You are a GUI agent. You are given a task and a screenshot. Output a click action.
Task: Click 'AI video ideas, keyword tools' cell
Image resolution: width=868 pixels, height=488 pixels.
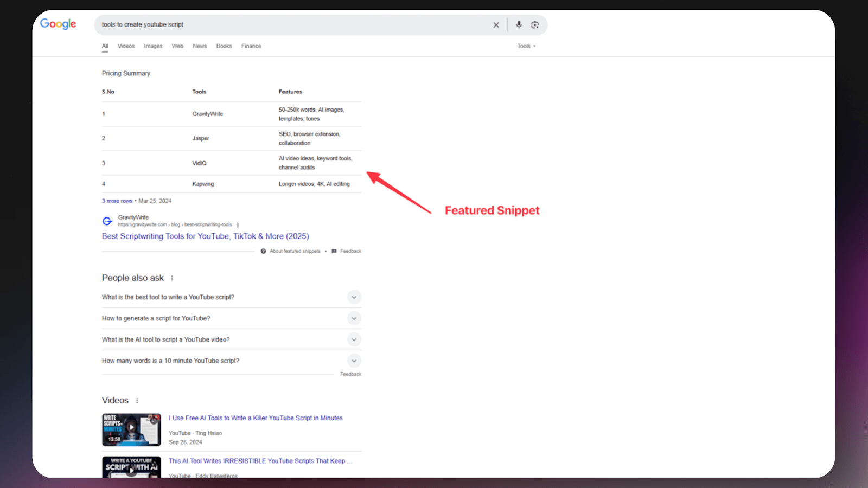[x=316, y=163]
